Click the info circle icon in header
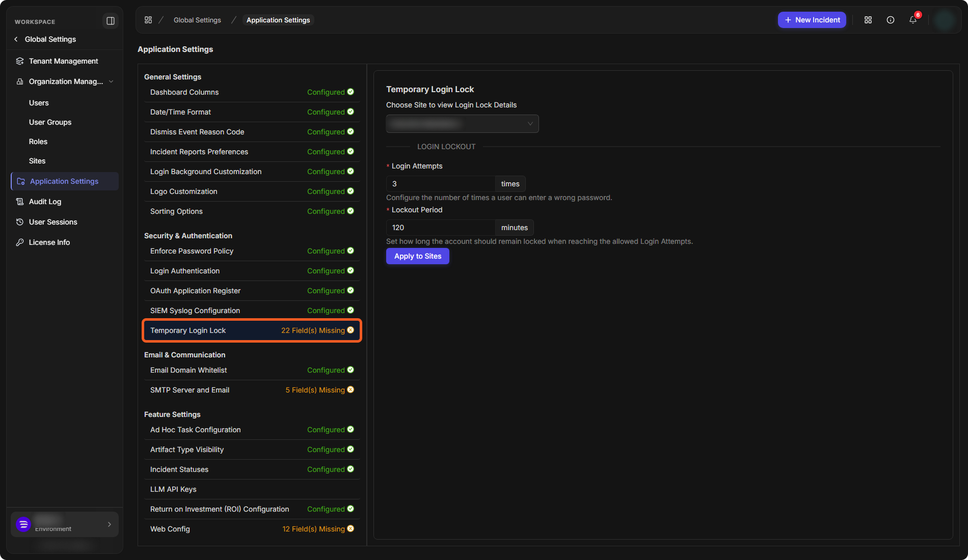 tap(891, 20)
